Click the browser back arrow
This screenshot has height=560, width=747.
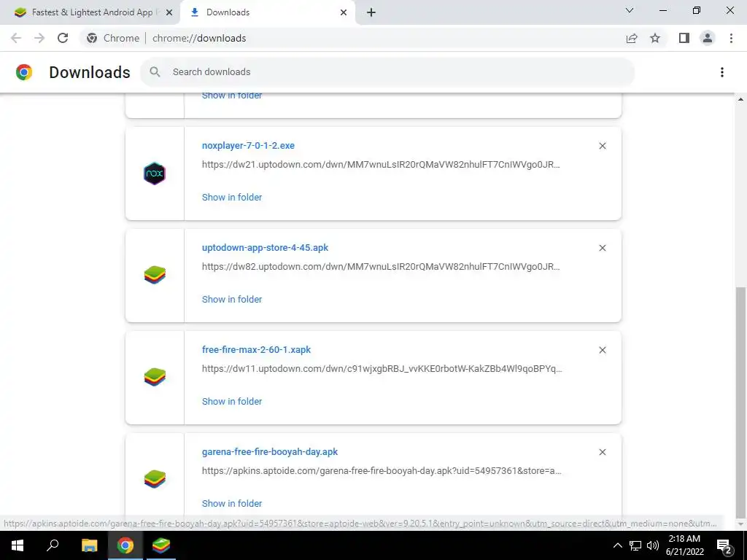pyautogui.click(x=16, y=38)
